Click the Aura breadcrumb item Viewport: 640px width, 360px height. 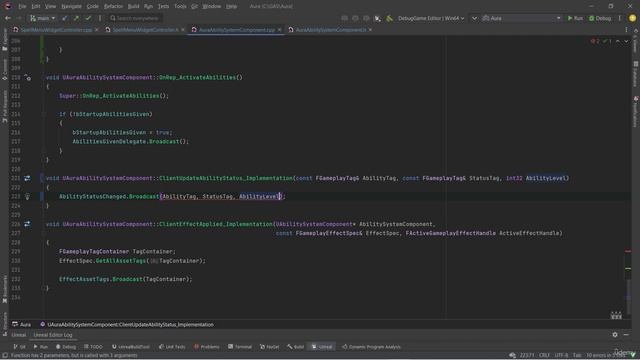click(x=22, y=324)
